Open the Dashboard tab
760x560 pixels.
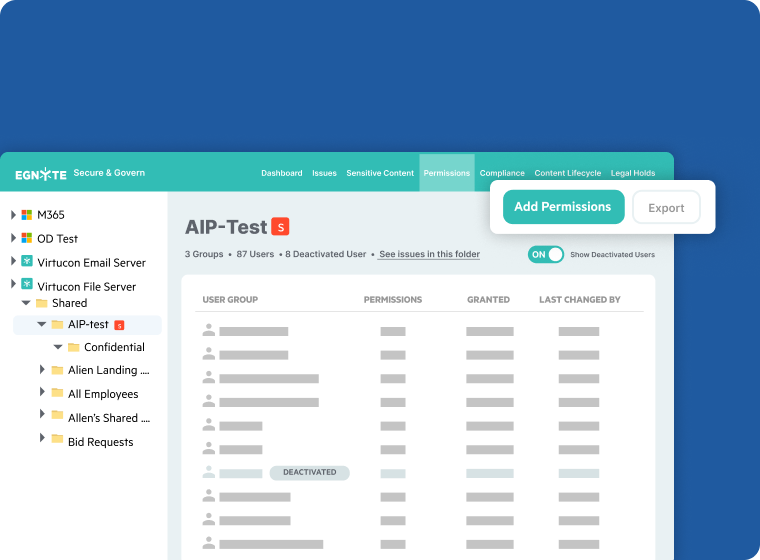[x=281, y=173]
